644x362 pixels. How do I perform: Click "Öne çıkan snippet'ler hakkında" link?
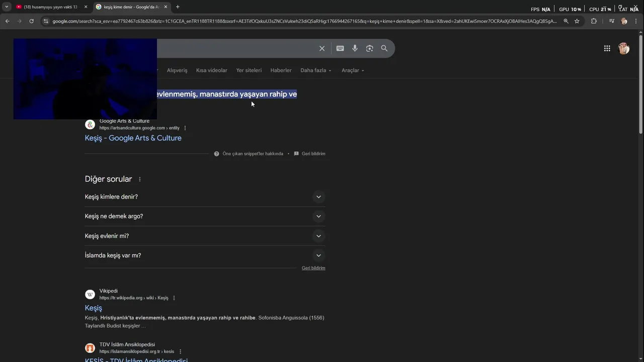click(x=253, y=154)
